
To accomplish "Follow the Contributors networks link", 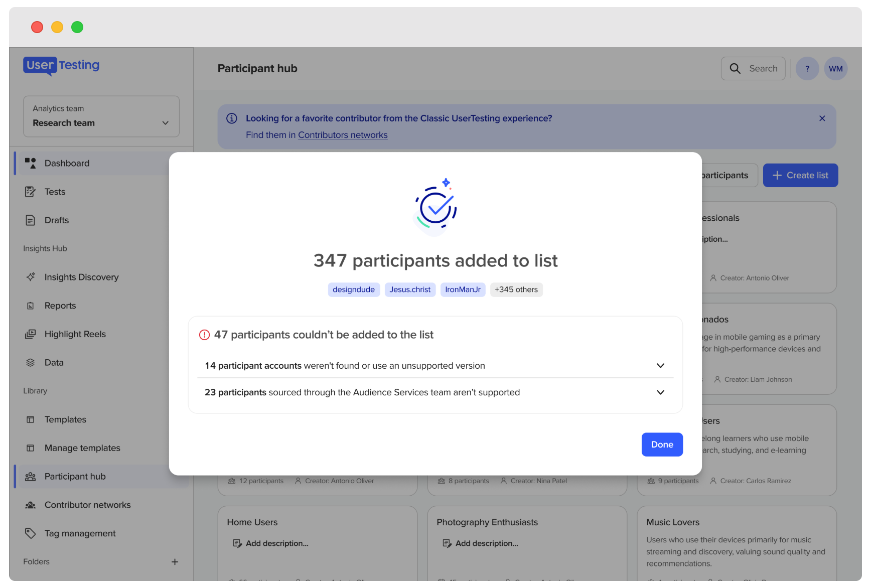I will 343,135.
